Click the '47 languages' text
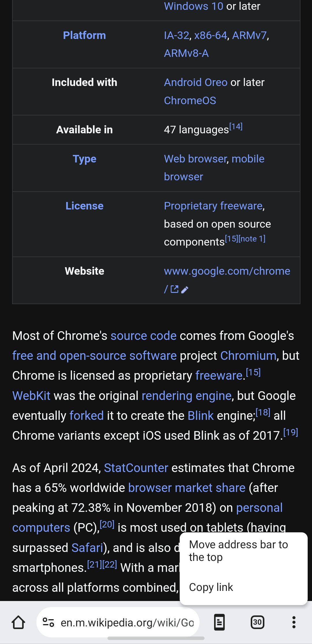This screenshot has height=644, width=312. pos(196,130)
